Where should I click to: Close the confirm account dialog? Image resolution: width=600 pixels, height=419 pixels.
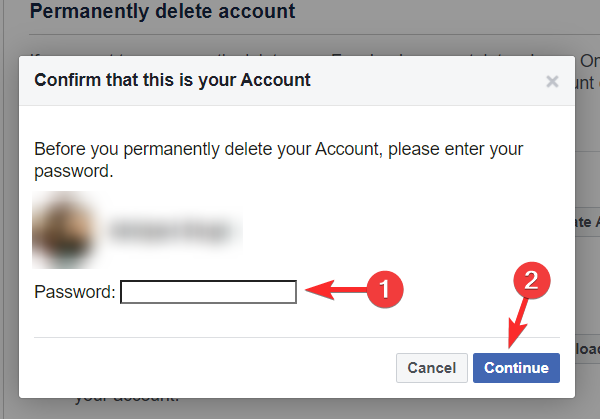point(552,81)
